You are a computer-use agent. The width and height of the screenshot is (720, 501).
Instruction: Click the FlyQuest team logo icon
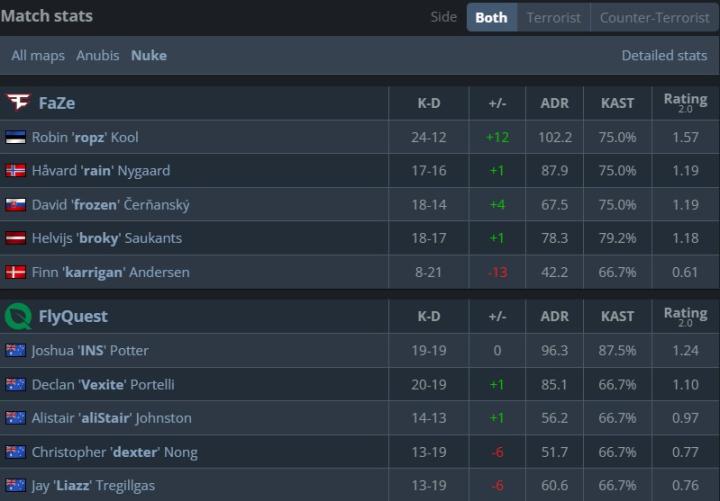(18, 317)
